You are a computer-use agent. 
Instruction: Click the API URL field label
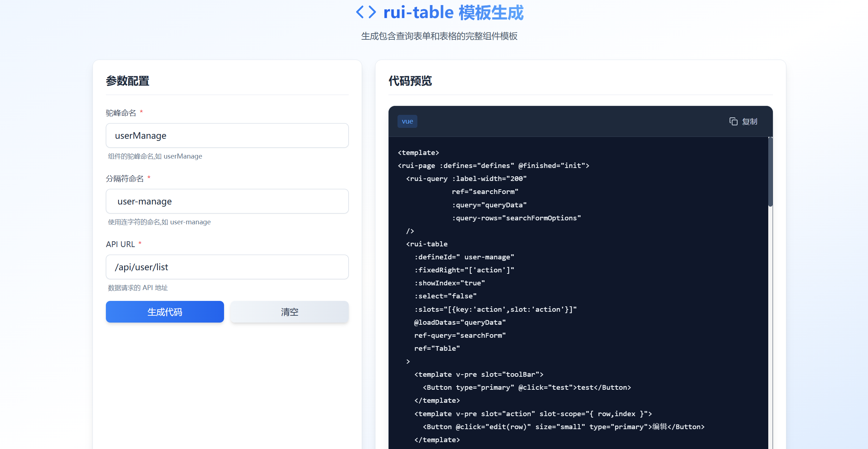(120, 244)
